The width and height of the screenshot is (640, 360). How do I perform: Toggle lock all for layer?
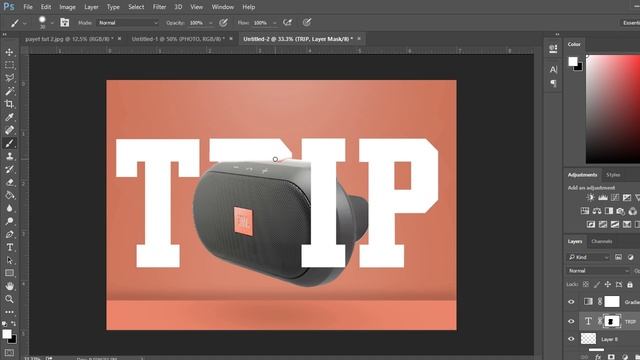coord(630,284)
